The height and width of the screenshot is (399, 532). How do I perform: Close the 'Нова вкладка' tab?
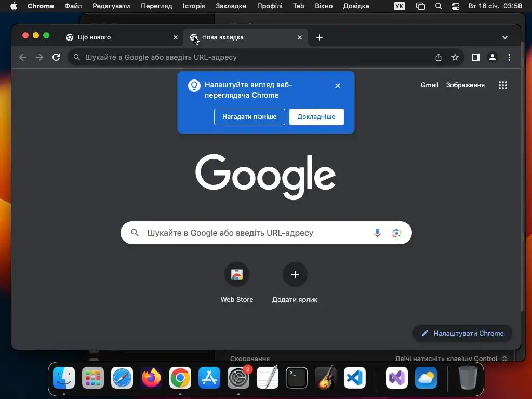[300, 37]
